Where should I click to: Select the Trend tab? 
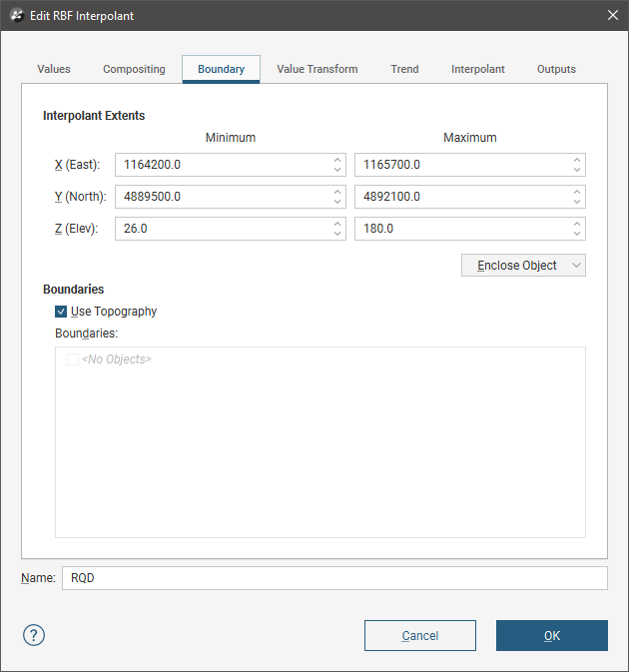pyautogui.click(x=404, y=69)
